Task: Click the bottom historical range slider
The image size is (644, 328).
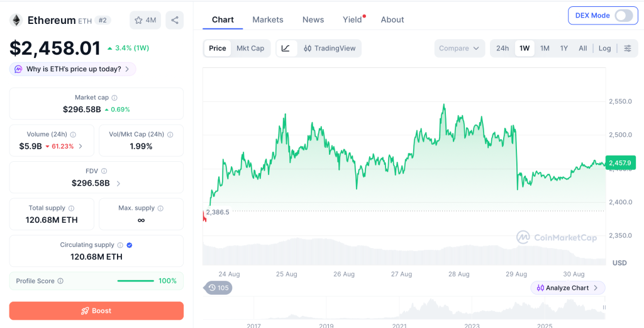Action: 404,308
